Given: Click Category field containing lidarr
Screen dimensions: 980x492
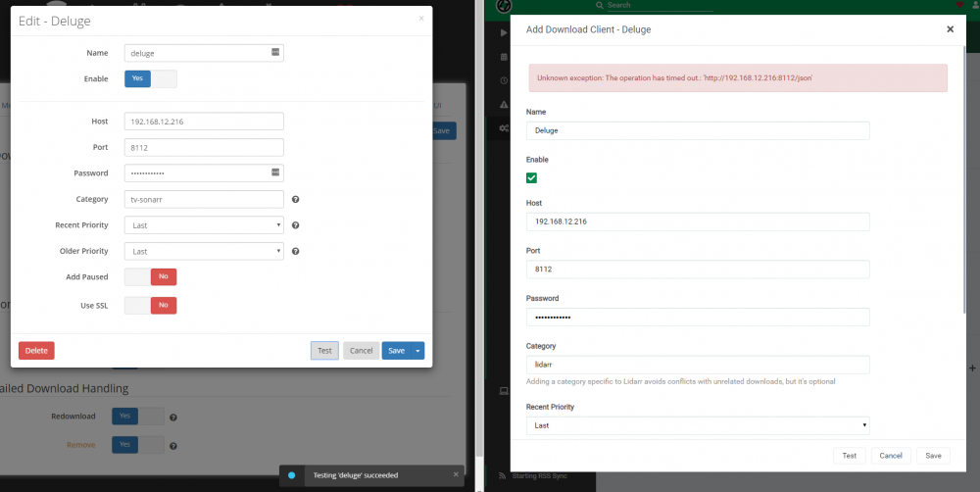Looking at the screenshot, I should click(x=698, y=365).
